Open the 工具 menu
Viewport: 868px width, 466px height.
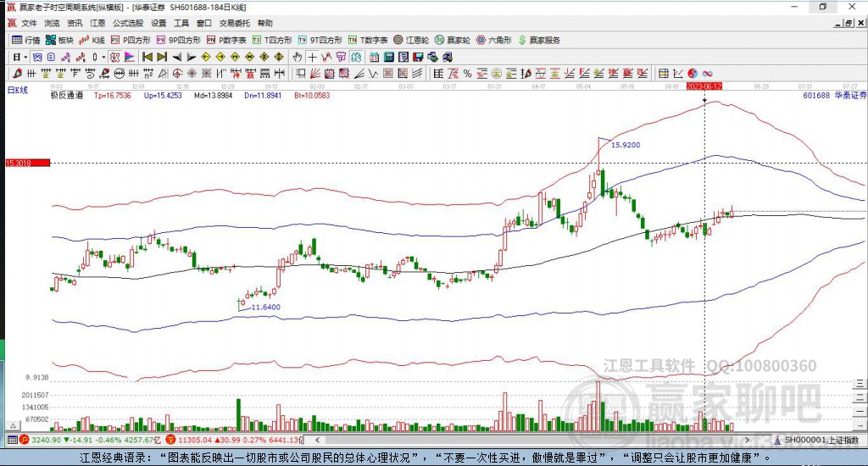pos(181,23)
